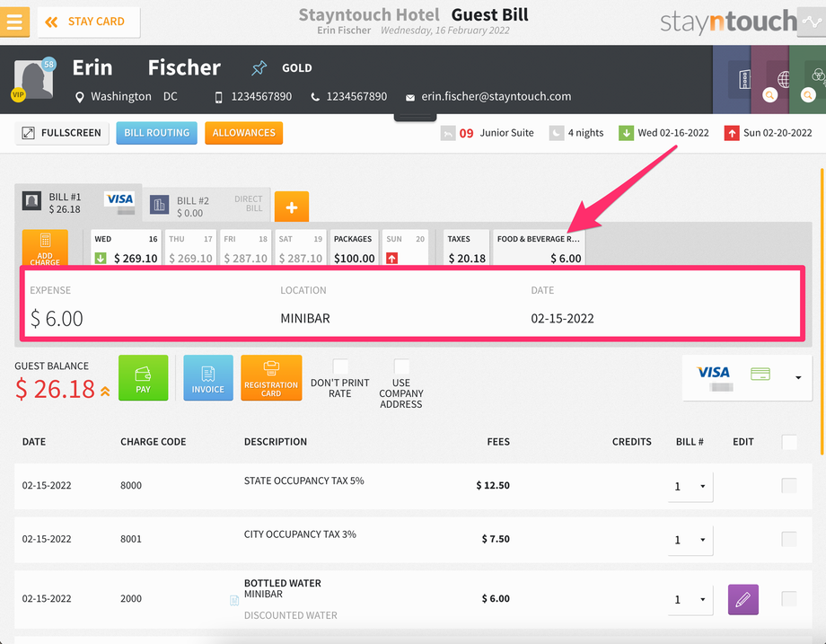Screen dimensions: 826x644
Task: Print the Registration Card
Action: click(x=271, y=378)
